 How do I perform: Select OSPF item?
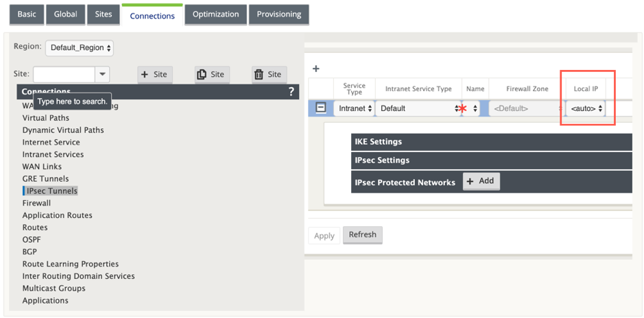(32, 240)
